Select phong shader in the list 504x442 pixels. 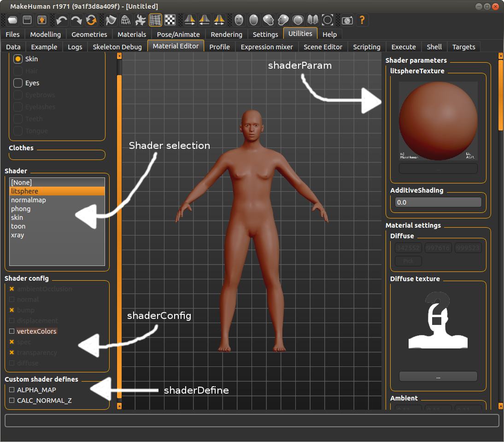click(57, 209)
